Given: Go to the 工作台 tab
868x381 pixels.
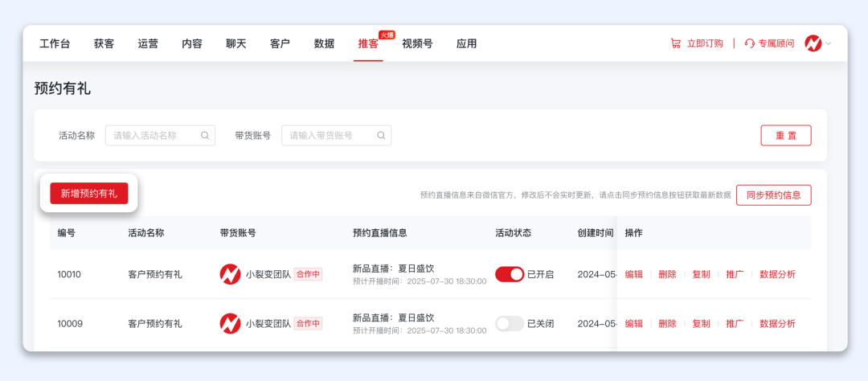Looking at the screenshot, I should pyautogui.click(x=55, y=44).
